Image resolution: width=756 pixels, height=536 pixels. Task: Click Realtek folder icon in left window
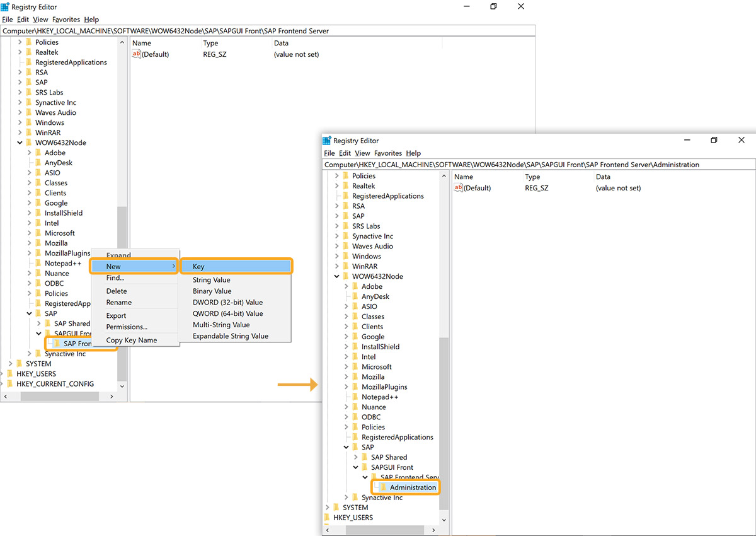pyautogui.click(x=28, y=52)
